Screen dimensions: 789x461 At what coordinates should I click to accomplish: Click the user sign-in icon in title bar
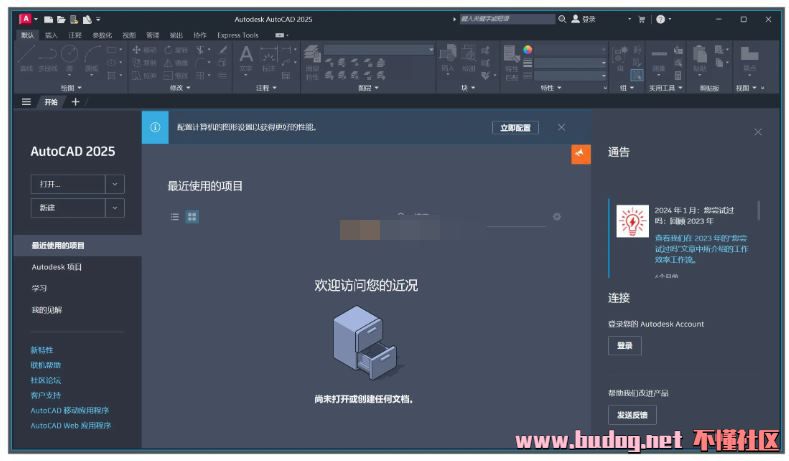click(x=575, y=19)
